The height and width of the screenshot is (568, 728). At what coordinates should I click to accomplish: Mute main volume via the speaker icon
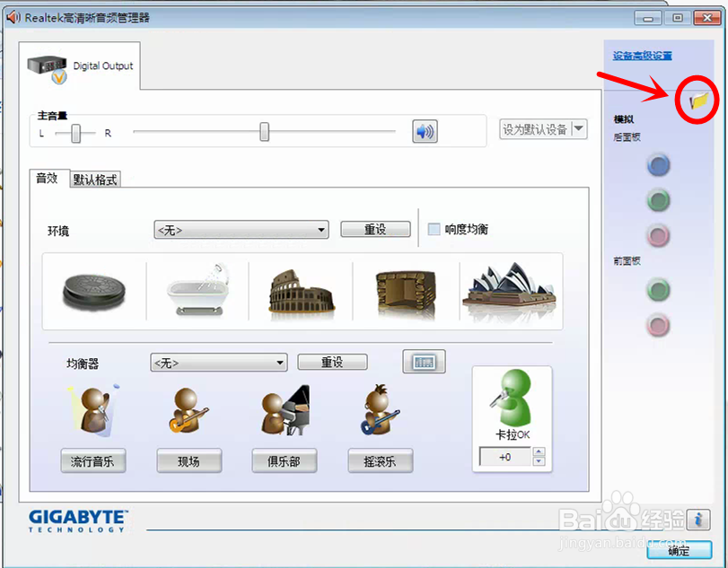tap(425, 131)
